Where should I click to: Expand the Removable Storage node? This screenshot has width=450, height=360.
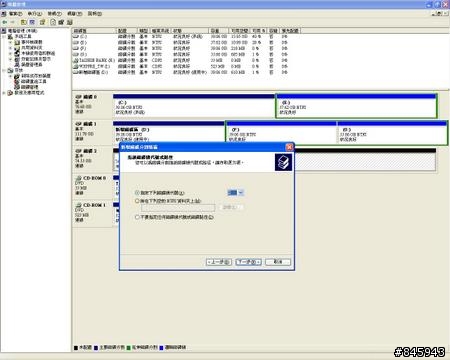[10, 76]
